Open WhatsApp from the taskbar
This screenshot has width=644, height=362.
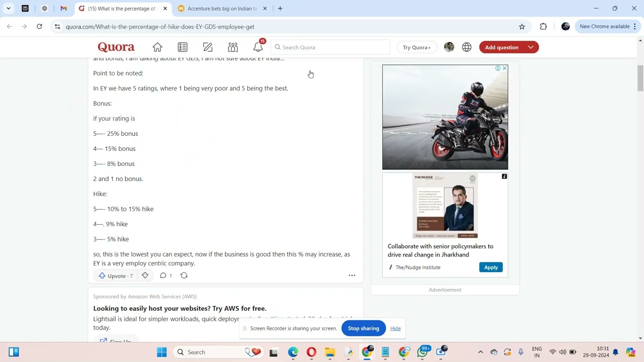click(x=423, y=352)
